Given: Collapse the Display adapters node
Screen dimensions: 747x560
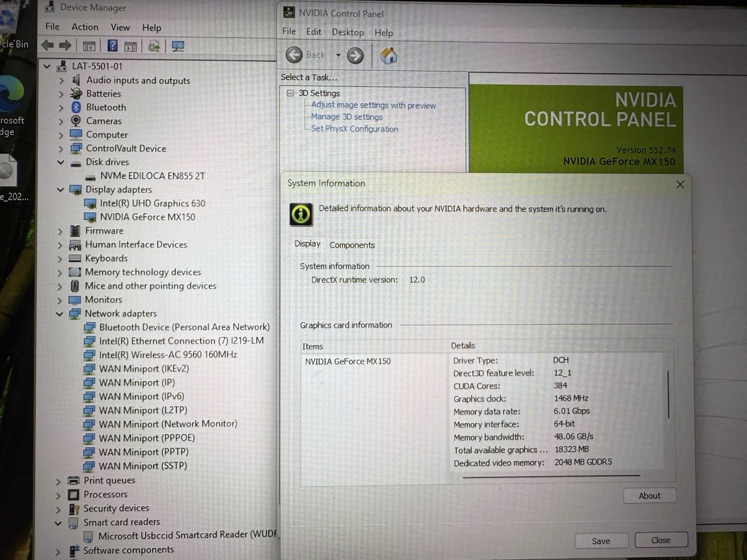Looking at the screenshot, I should 60,189.
